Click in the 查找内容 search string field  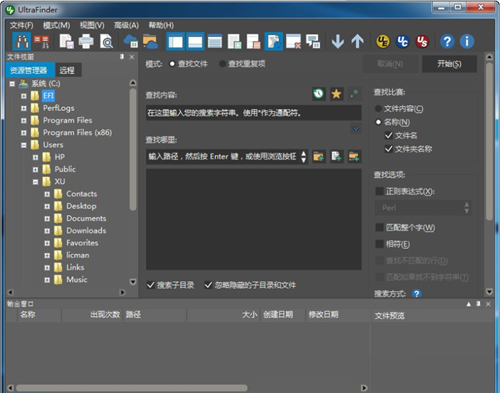click(253, 113)
